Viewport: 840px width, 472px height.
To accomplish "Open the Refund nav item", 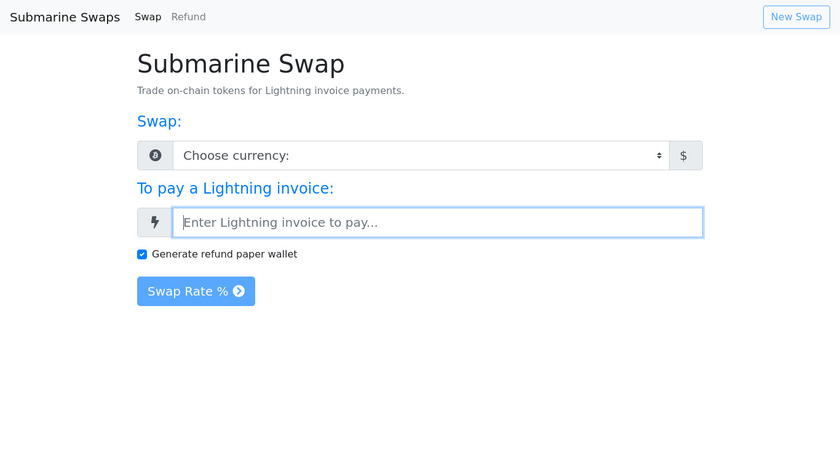I will click(188, 17).
